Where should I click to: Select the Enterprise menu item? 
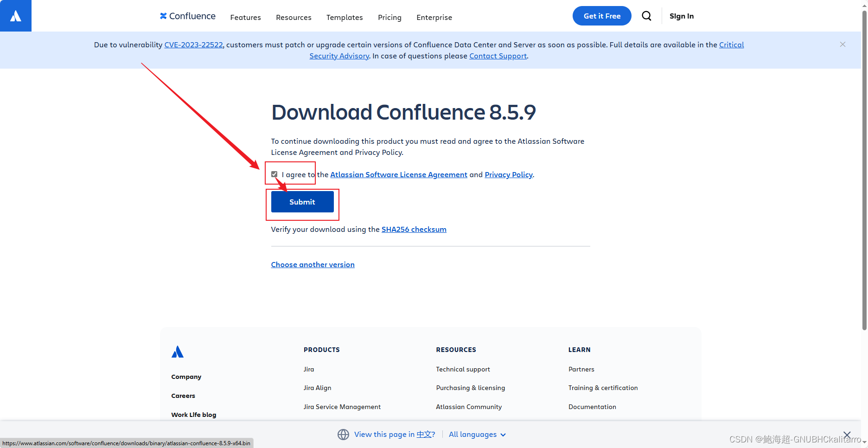tap(434, 17)
